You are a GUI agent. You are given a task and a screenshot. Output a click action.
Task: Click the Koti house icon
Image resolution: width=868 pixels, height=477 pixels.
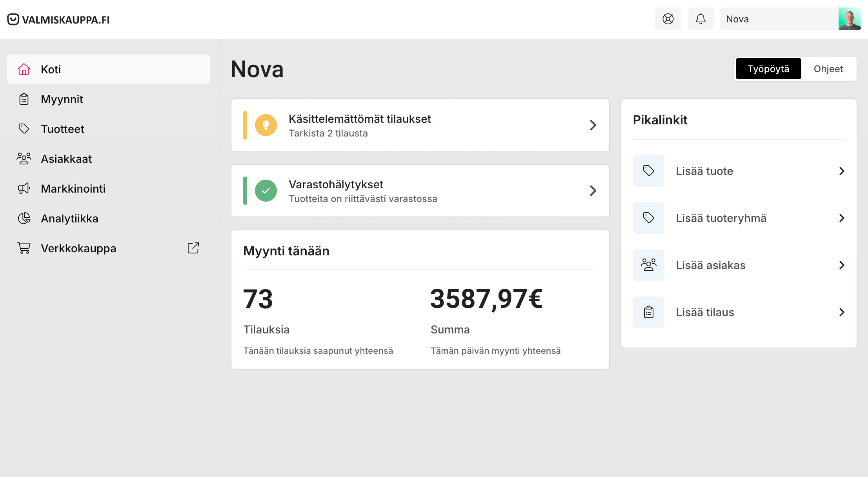pos(24,69)
